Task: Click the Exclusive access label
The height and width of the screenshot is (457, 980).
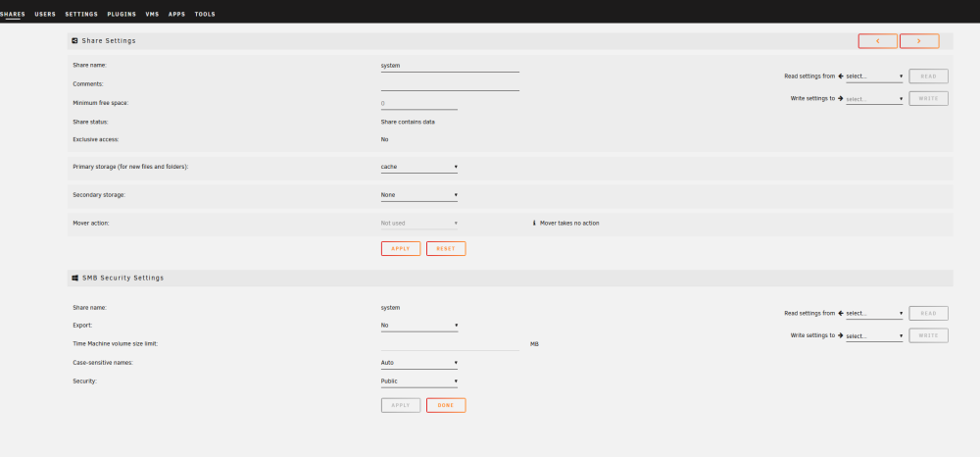Action: point(96,139)
